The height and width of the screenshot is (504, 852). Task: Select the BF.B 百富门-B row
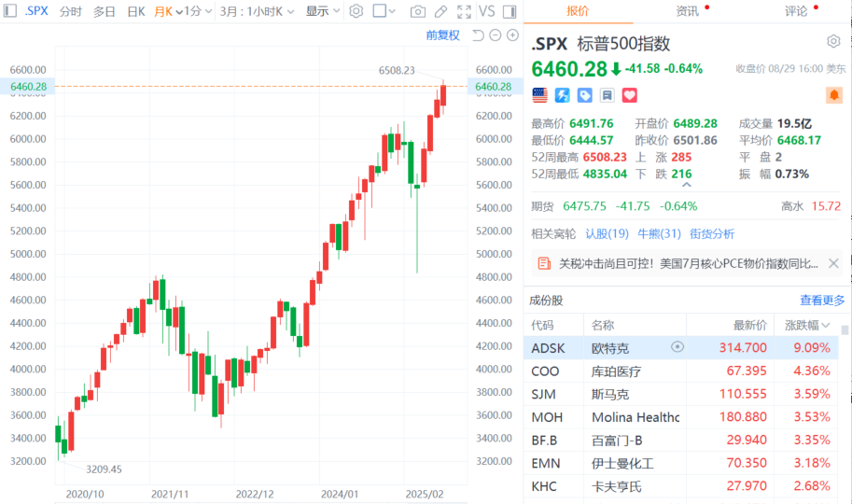point(681,440)
